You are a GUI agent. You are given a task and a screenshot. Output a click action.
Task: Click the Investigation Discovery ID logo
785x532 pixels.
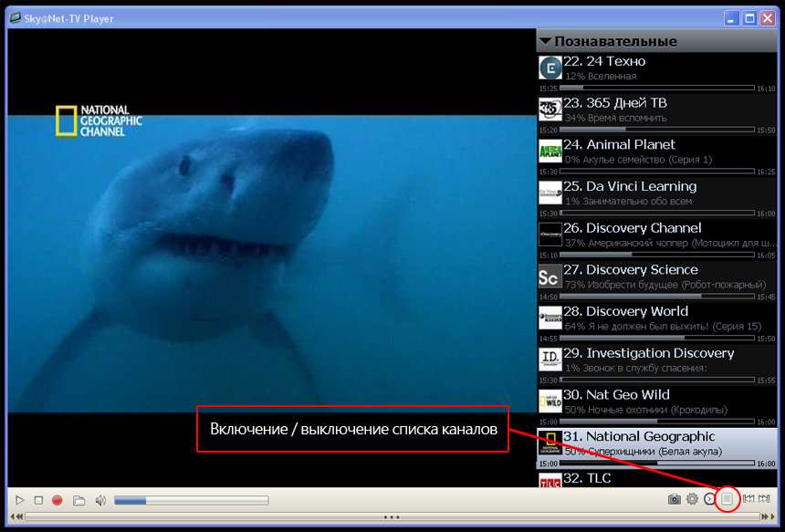coord(550,360)
